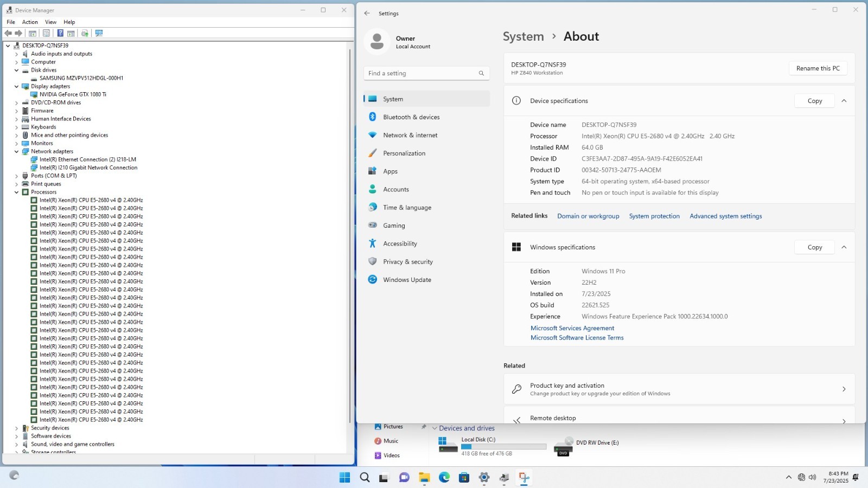Click the volume speaker tray icon
Viewport: 868px width, 488px height.
pos(812,477)
